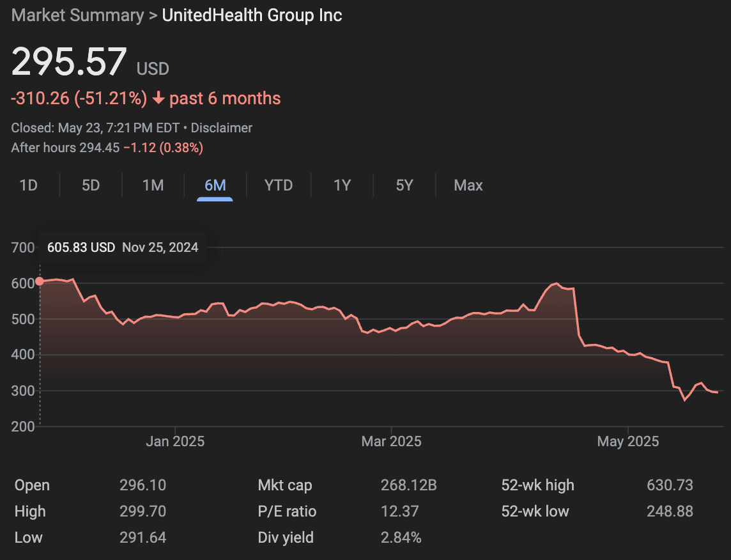Select the active 6M tab
The height and width of the screenshot is (560, 731).
pyautogui.click(x=215, y=185)
